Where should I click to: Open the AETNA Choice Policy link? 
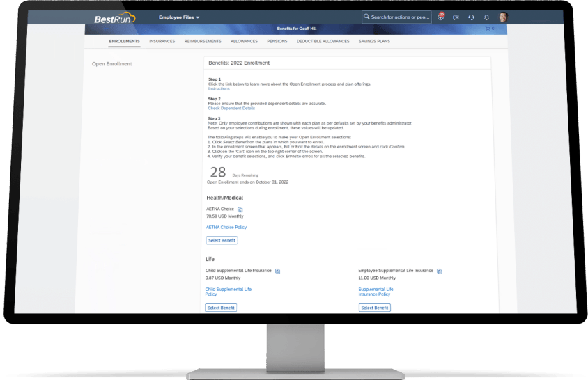click(226, 227)
